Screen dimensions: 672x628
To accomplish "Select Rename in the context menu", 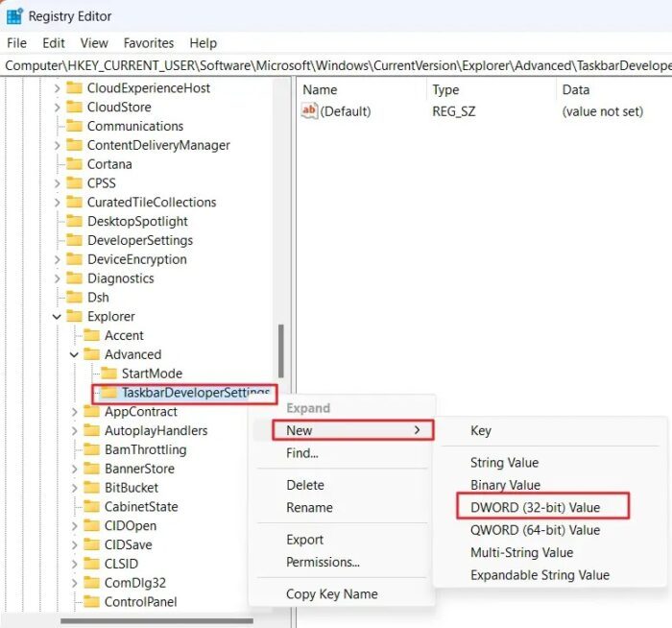I will click(309, 508).
